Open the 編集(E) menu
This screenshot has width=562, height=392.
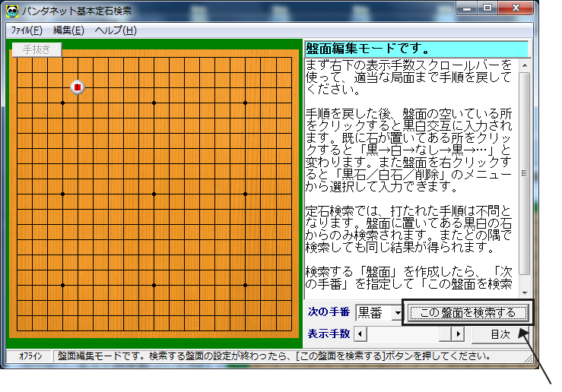tap(68, 30)
